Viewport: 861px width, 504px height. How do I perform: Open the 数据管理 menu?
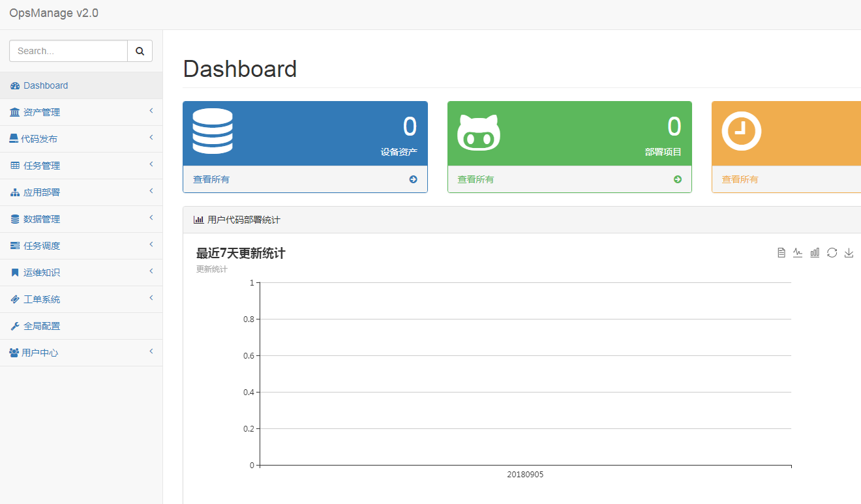81,219
